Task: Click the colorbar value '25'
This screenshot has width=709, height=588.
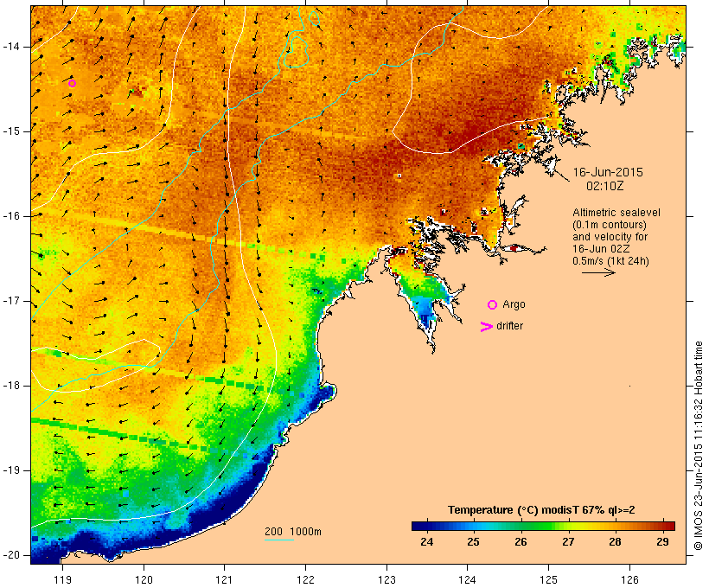Action: coord(474,542)
